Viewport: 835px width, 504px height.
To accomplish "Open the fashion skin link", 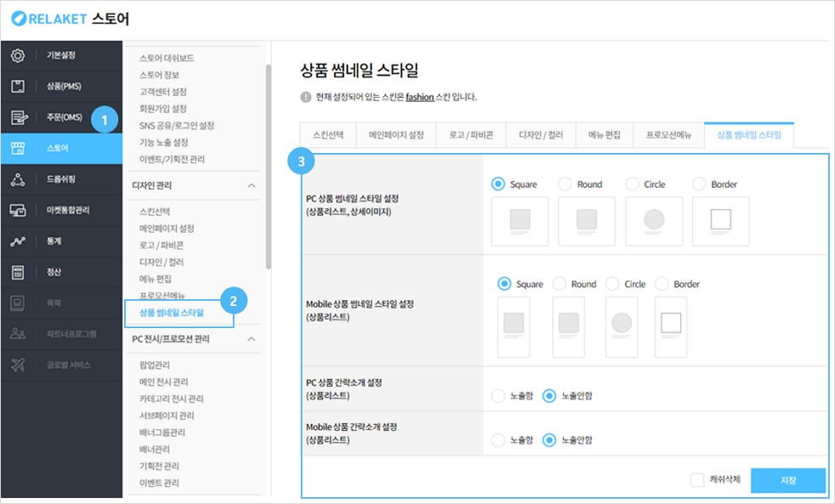I will (420, 97).
